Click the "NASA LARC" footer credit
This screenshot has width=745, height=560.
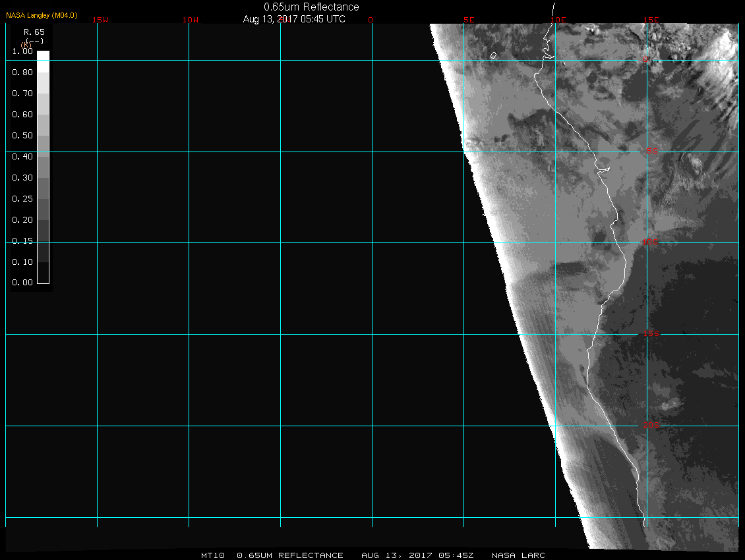518,555
